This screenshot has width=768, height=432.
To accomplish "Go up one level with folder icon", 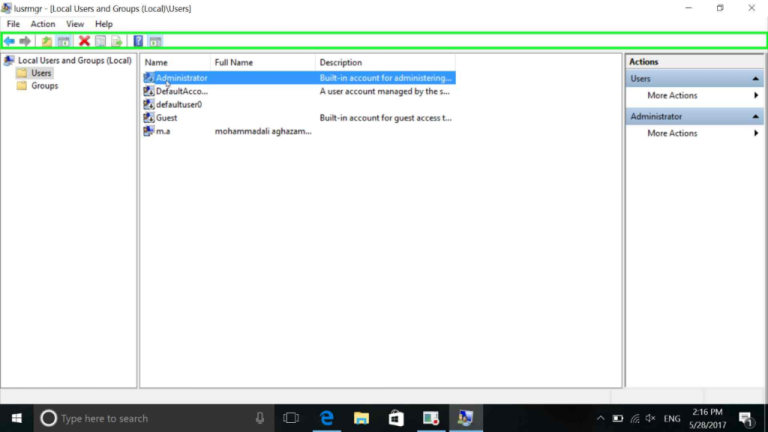I will [47, 41].
